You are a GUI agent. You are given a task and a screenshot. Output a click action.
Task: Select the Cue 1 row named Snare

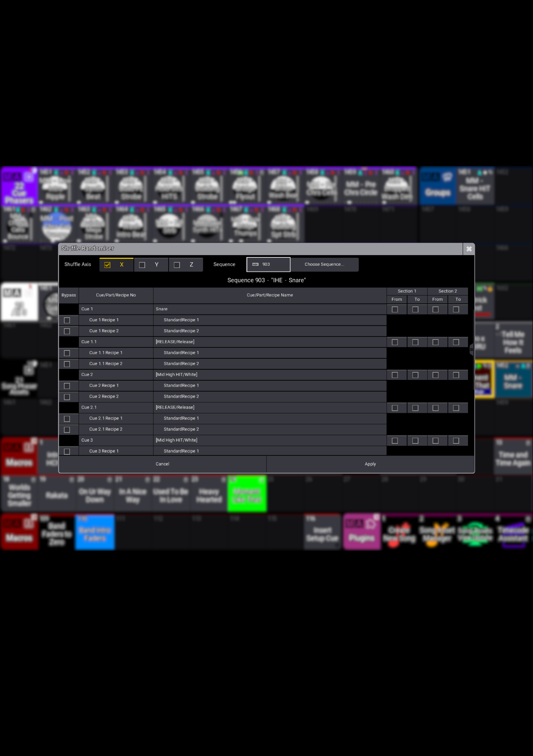click(270, 309)
